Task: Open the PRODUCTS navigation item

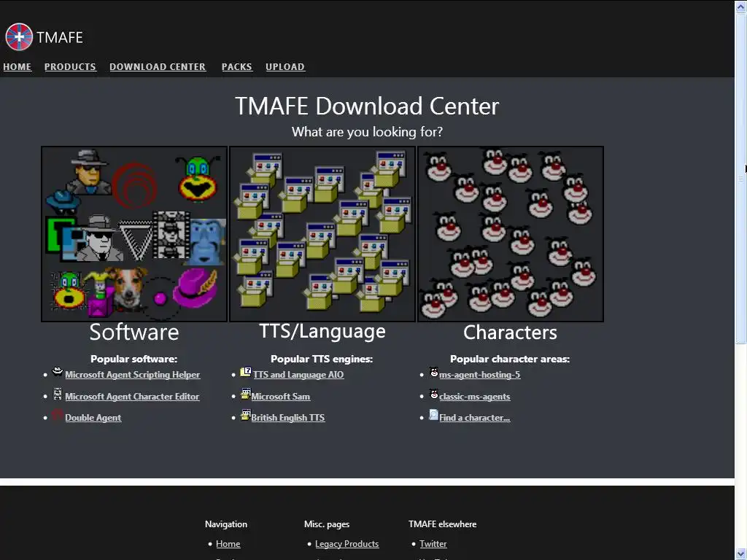Action: [x=70, y=67]
